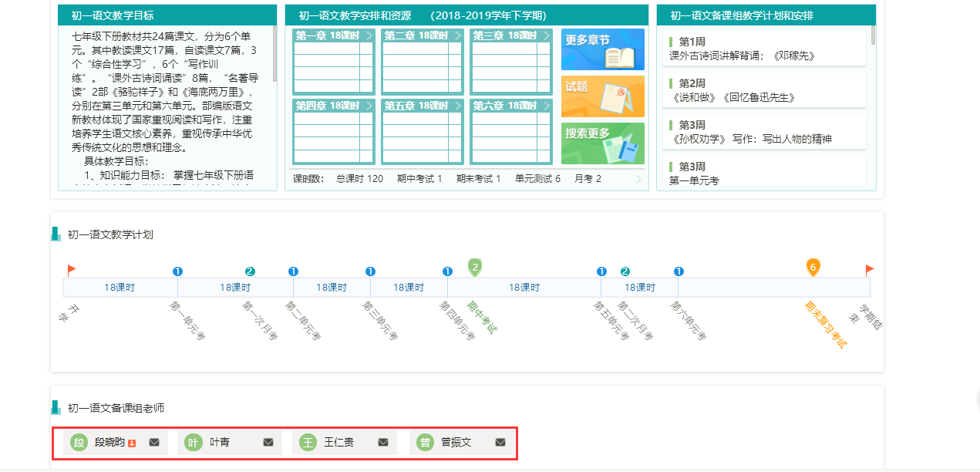
Task: Click the orange leader badge beside 段晓昀
Action: coord(132,443)
